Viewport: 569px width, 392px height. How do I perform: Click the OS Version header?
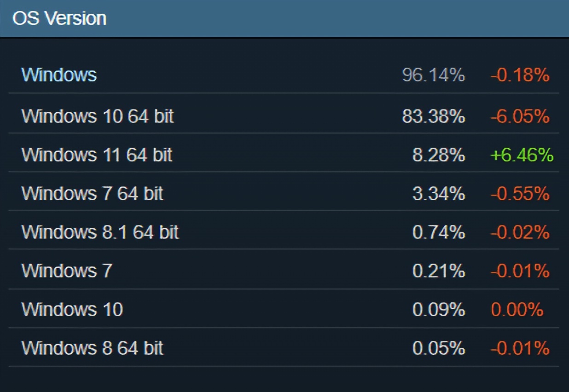pyautogui.click(x=59, y=18)
